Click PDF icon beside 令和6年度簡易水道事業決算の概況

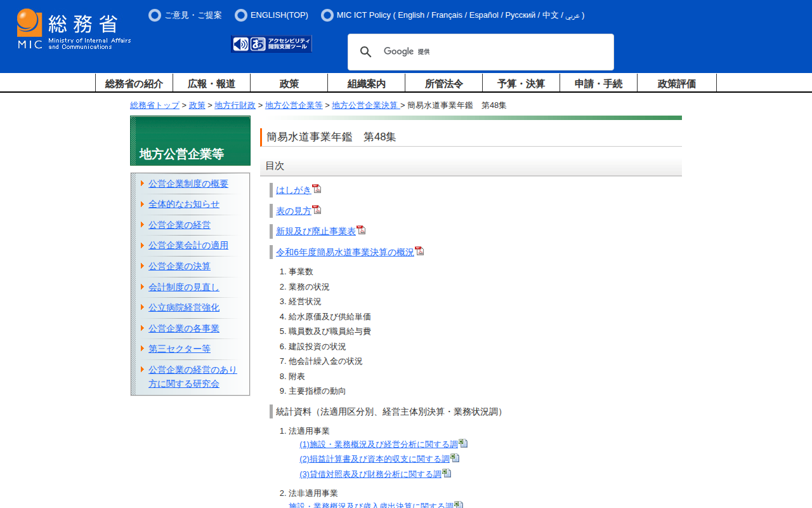click(419, 251)
